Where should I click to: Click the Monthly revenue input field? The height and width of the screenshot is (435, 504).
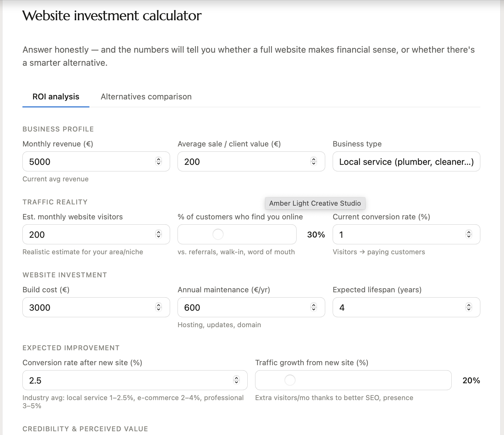coord(96,161)
